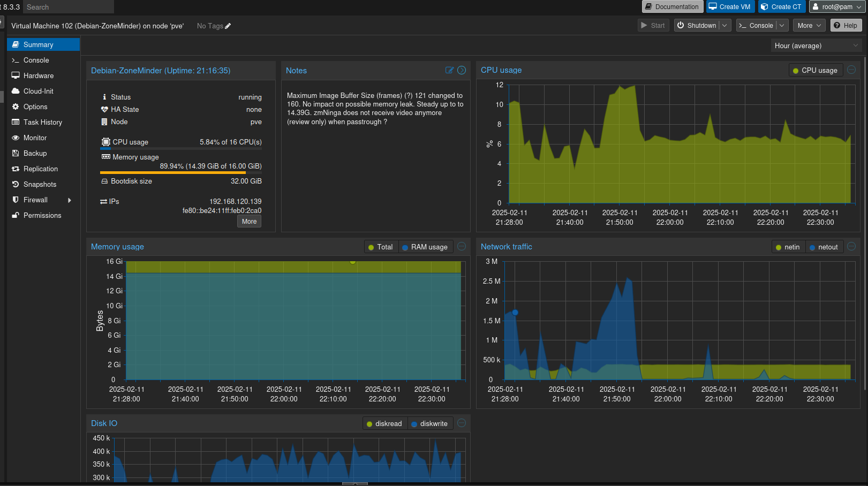Click the Cloud-Init cloud icon
Screen dimensions: 868x486
16,91
